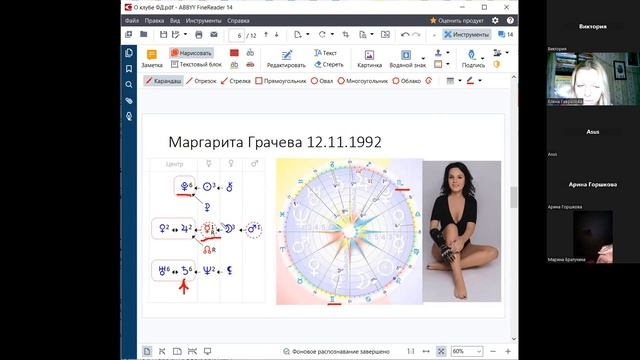Click the underline text markup icon
Image resolution: width=640 pixels, height=360 pixels.
(x=234, y=64)
